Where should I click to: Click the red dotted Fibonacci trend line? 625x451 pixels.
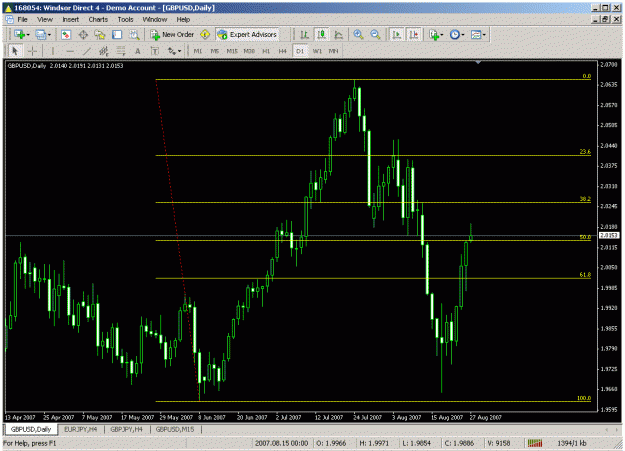tap(178, 239)
